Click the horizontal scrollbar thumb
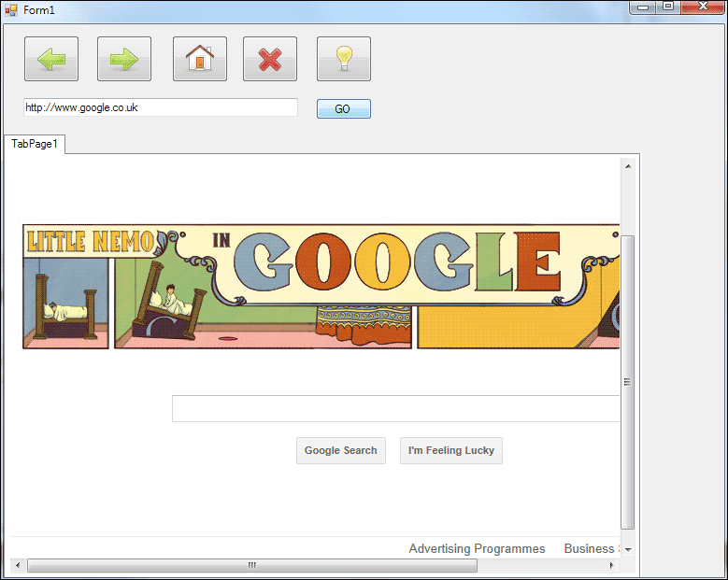The width and height of the screenshot is (728, 580). [252, 565]
